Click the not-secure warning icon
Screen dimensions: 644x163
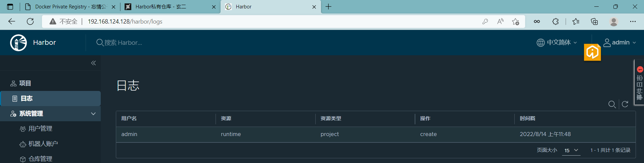tap(53, 22)
